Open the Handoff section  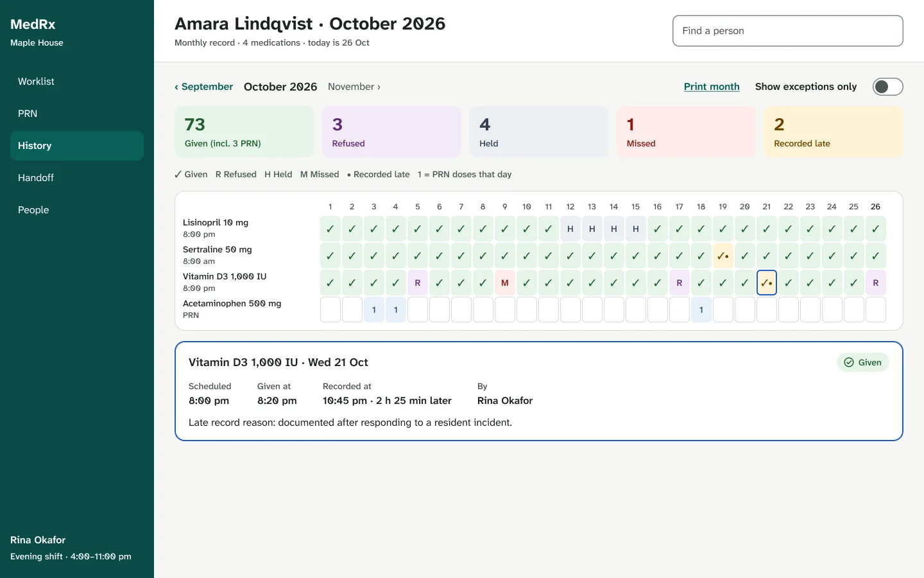tap(77, 178)
